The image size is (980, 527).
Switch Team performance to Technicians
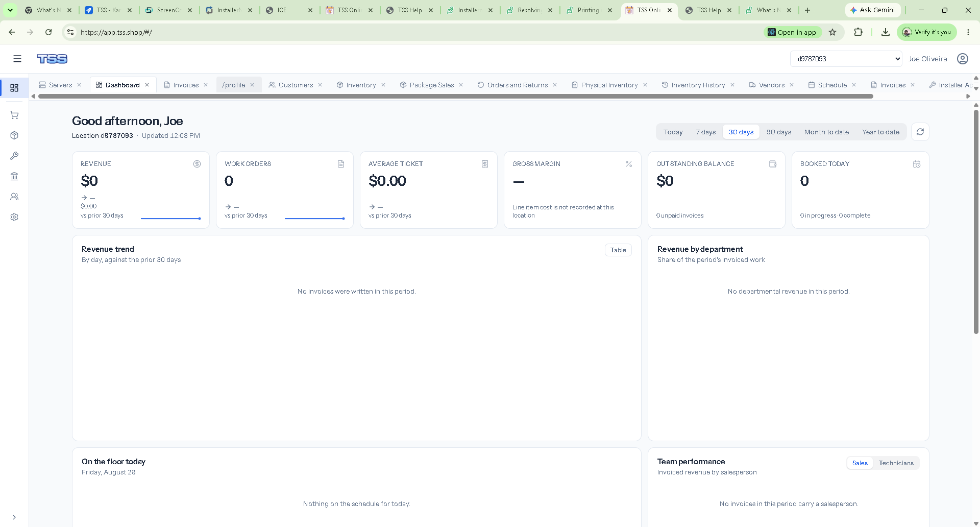pyautogui.click(x=896, y=463)
